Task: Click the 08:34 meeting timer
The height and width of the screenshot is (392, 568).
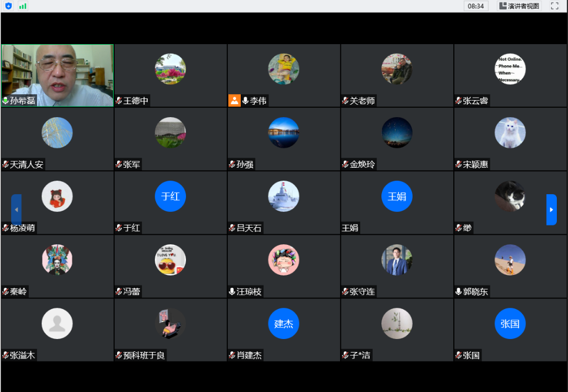Action: (x=476, y=6)
